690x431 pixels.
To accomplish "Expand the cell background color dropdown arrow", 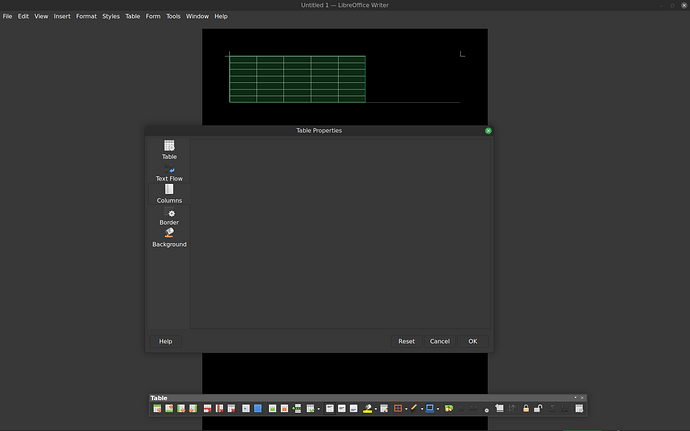I will point(376,409).
